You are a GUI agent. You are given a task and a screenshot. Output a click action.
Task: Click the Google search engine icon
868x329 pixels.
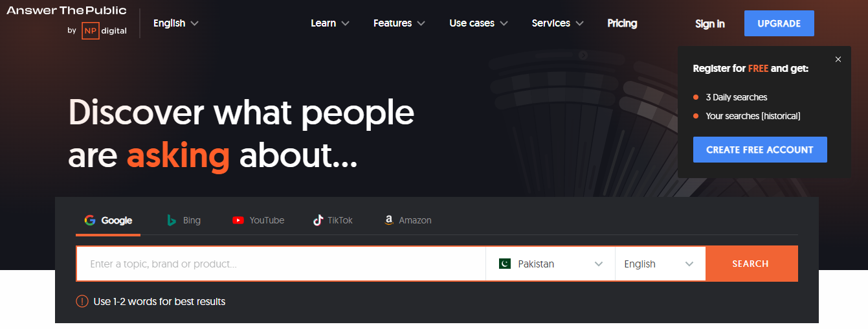tap(90, 220)
